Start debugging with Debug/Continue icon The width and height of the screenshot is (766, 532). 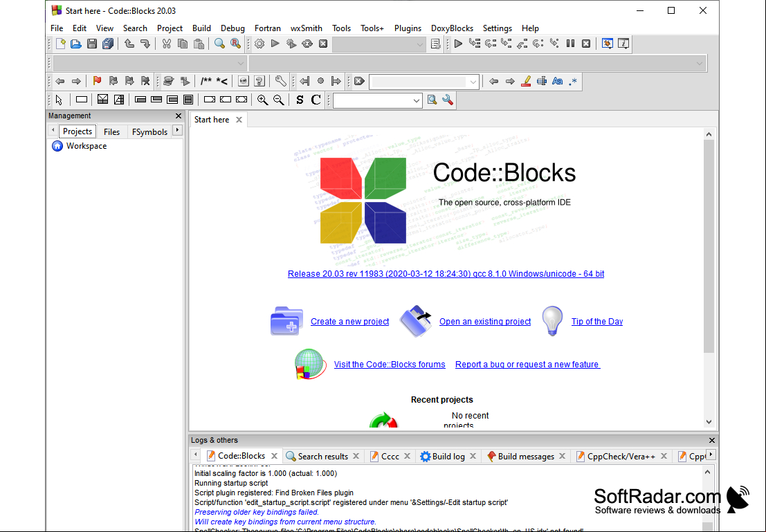pyautogui.click(x=458, y=44)
